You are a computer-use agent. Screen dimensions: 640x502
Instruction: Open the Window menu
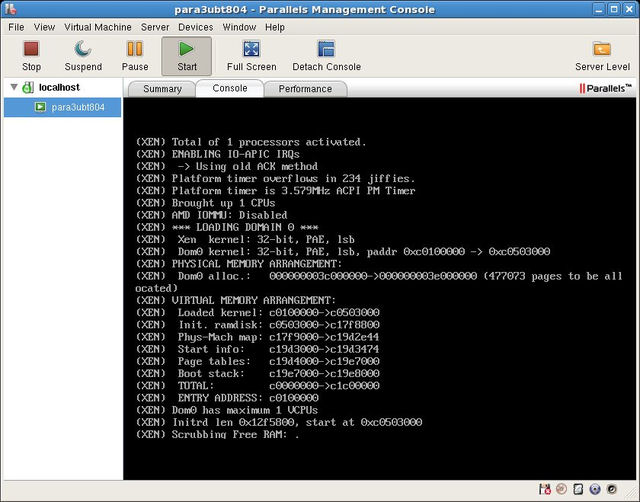(239, 27)
